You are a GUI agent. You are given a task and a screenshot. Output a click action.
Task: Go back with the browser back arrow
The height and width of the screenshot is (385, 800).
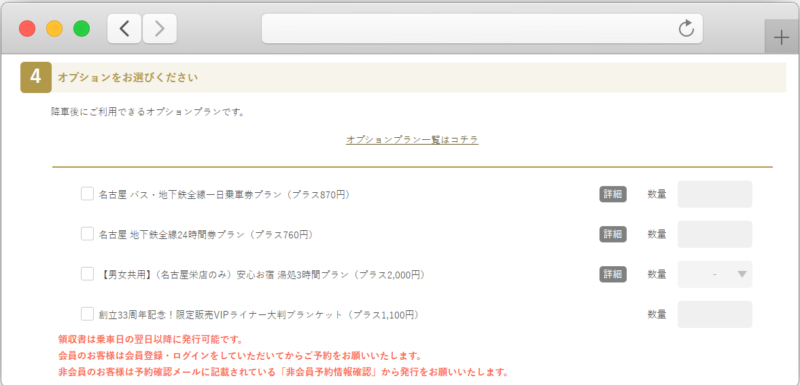(124, 29)
